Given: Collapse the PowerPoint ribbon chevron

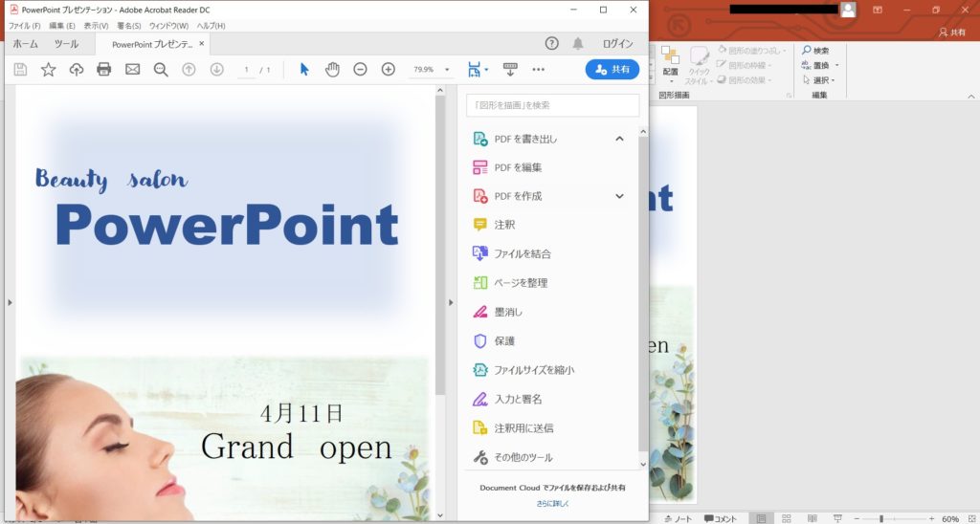Looking at the screenshot, I should pos(971,97).
